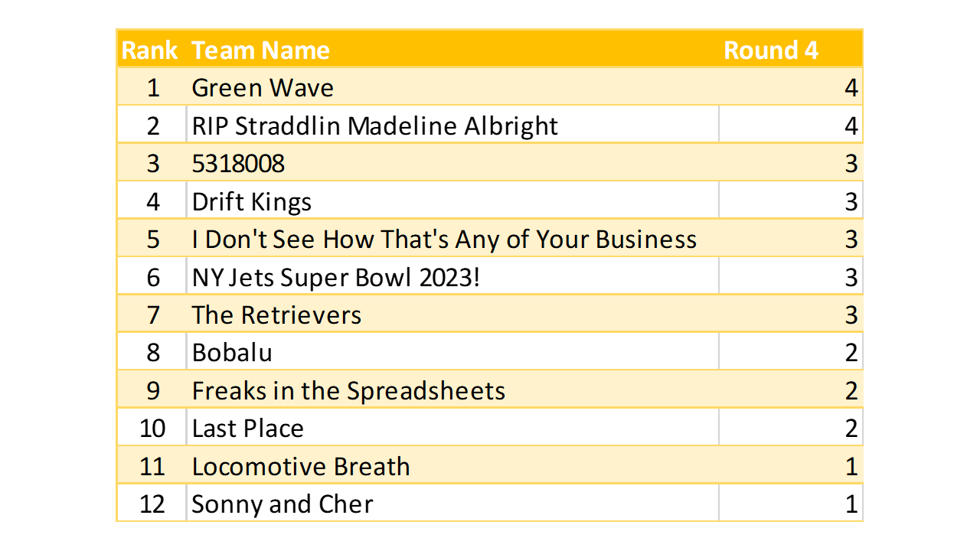
Task: Select the Drift Kings row
Action: [252, 201]
